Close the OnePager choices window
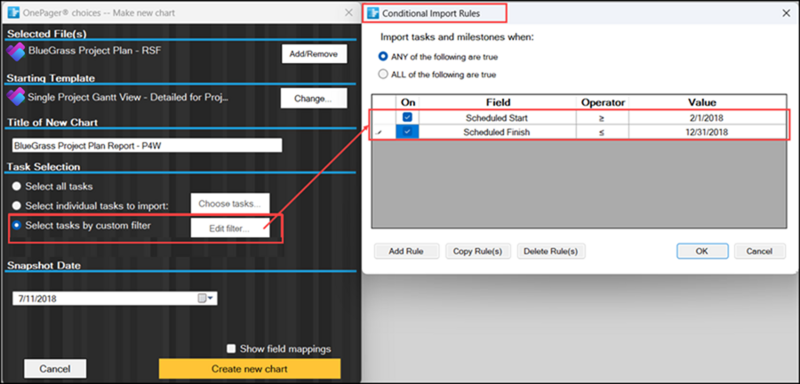Screen dimensions: 800x384 coord(348,13)
